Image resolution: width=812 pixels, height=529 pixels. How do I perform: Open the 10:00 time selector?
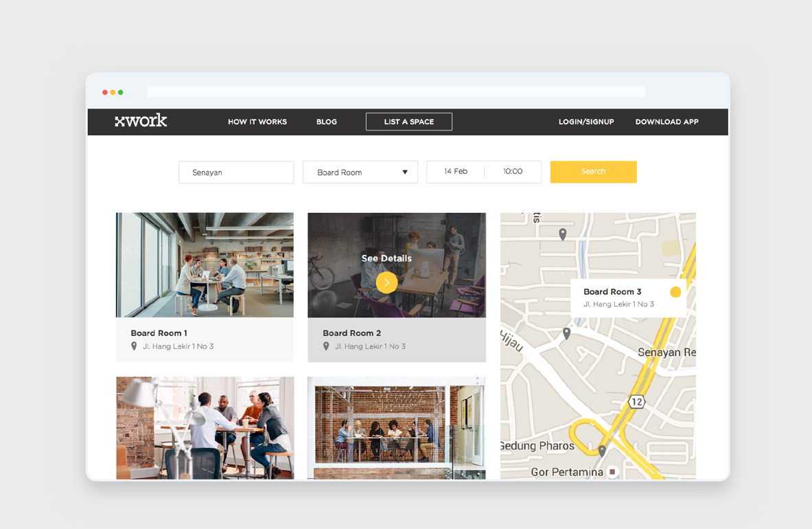pyautogui.click(x=513, y=172)
